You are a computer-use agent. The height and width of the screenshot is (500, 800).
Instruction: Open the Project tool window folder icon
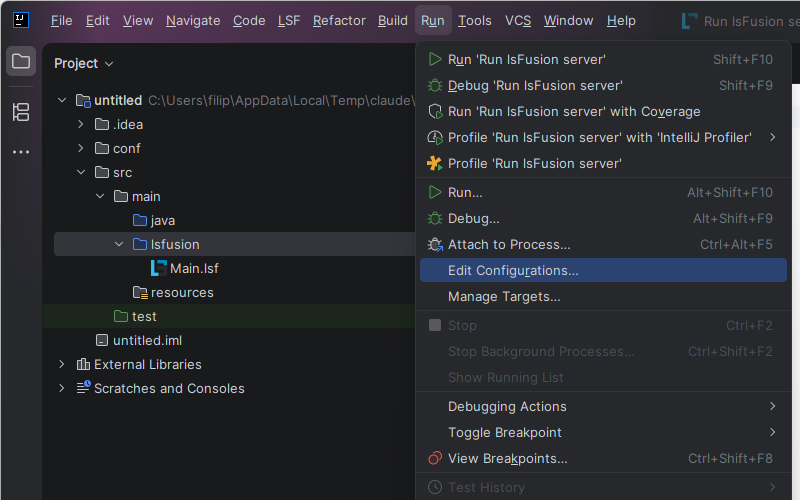21,61
